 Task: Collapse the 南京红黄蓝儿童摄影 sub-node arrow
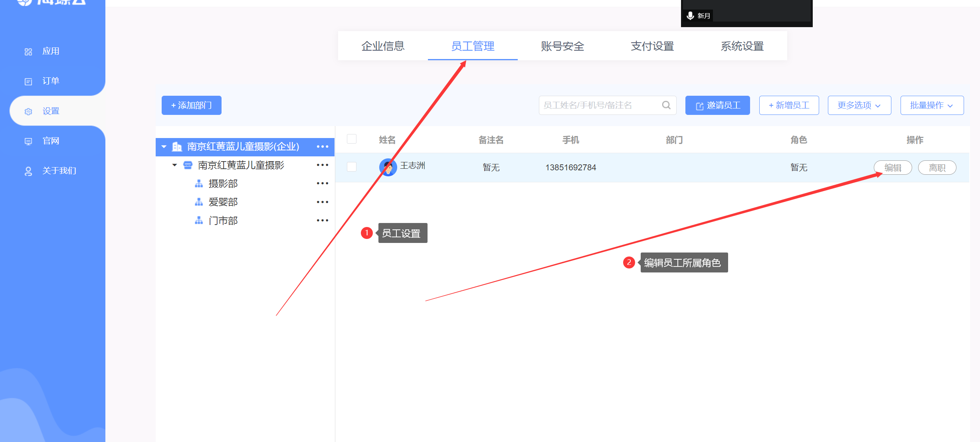tap(174, 165)
